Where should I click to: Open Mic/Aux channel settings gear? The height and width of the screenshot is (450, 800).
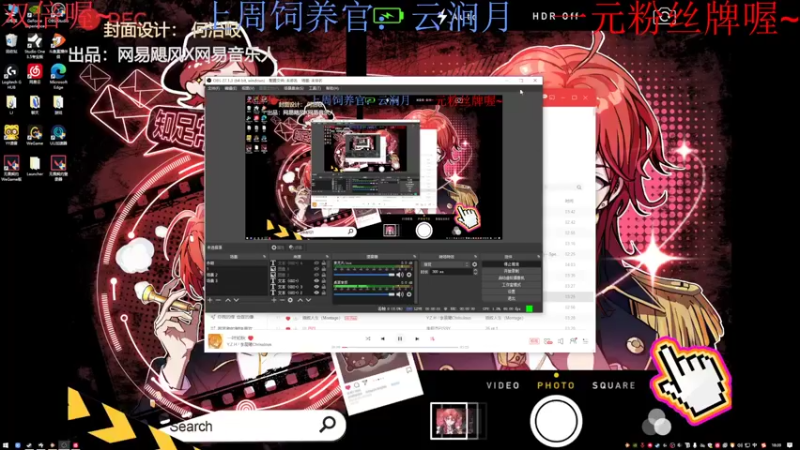click(409, 274)
